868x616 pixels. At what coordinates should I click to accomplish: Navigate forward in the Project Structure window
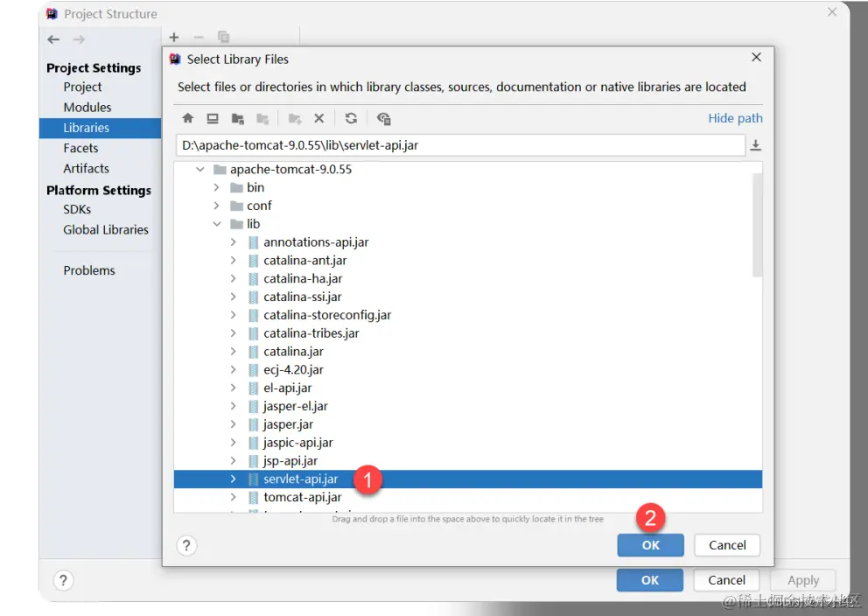pyautogui.click(x=79, y=39)
